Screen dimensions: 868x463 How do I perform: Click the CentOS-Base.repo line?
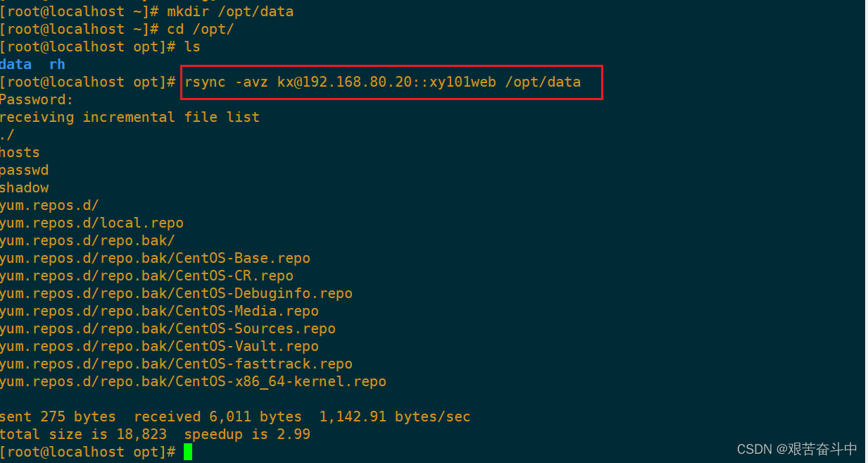click(x=155, y=258)
